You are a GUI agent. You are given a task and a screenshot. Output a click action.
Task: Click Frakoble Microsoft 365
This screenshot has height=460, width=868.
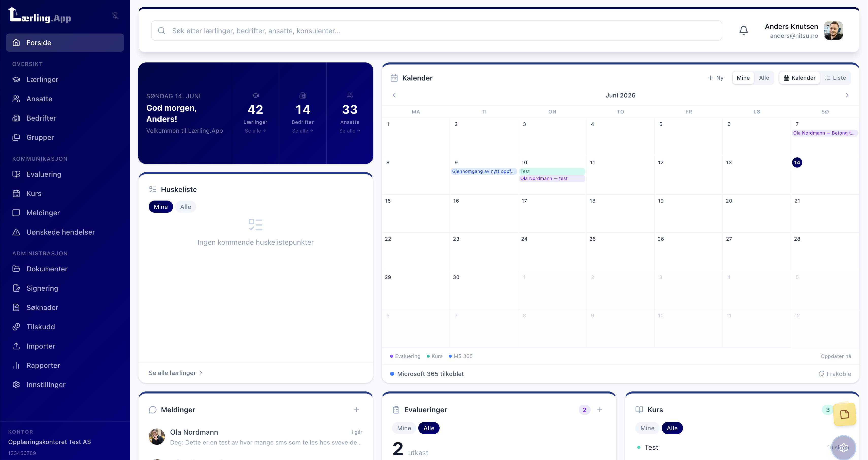(x=835, y=374)
